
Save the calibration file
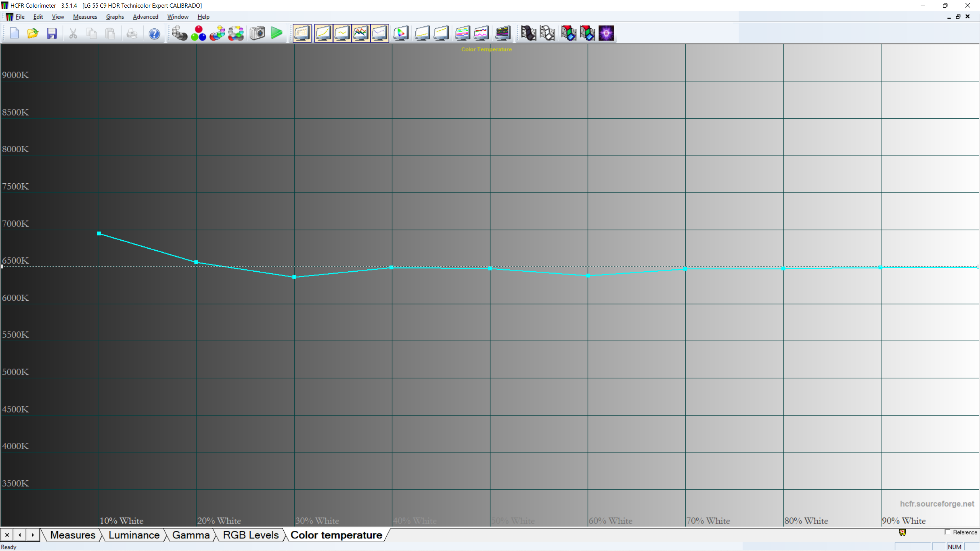52,33
